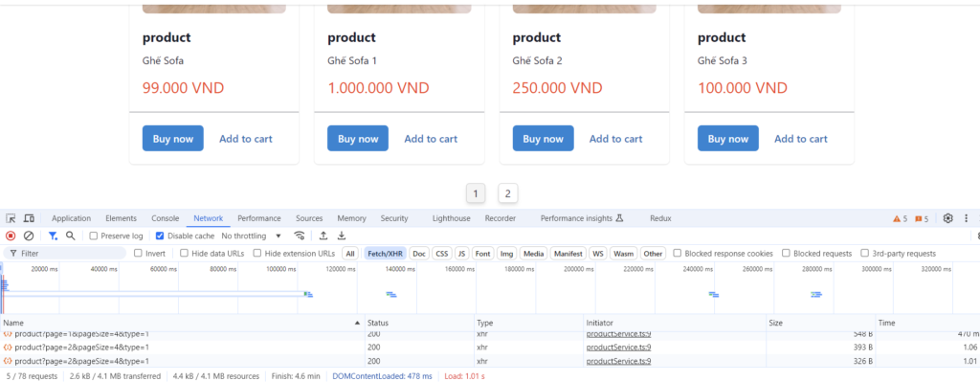Buy now the Ghế Sofa 2 product

click(x=544, y=139)
